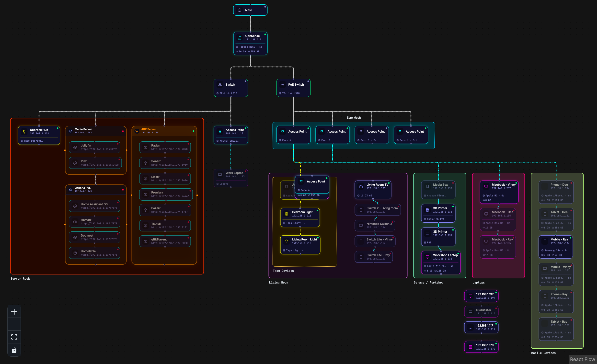Screen dimensions: 597x364
Task: Click the Living Room TV icon
Action: [x=361, y=186]
